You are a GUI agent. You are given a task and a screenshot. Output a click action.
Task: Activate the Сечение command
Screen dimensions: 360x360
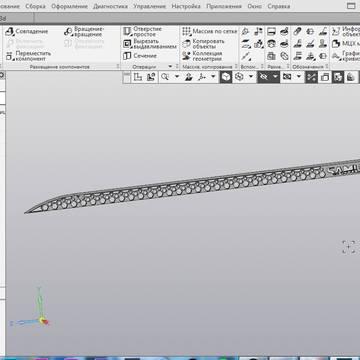pyautogui.click(x=140, y=56)
